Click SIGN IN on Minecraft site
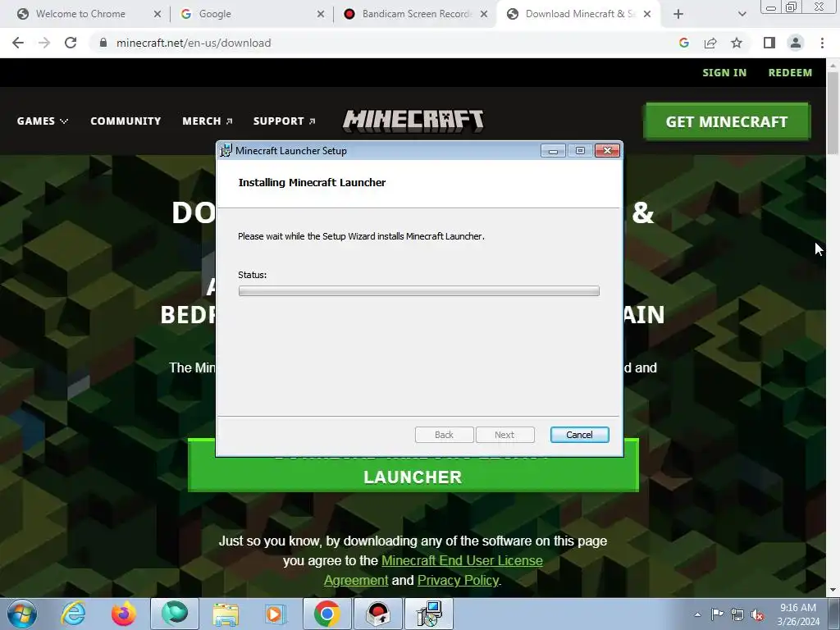Viewport: 840px width, 630px height. click(724, 73)
